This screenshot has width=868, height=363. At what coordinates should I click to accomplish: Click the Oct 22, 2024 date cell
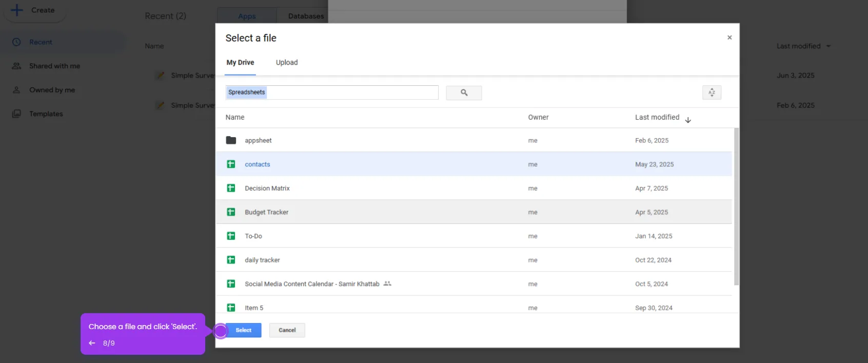[653, 260]
